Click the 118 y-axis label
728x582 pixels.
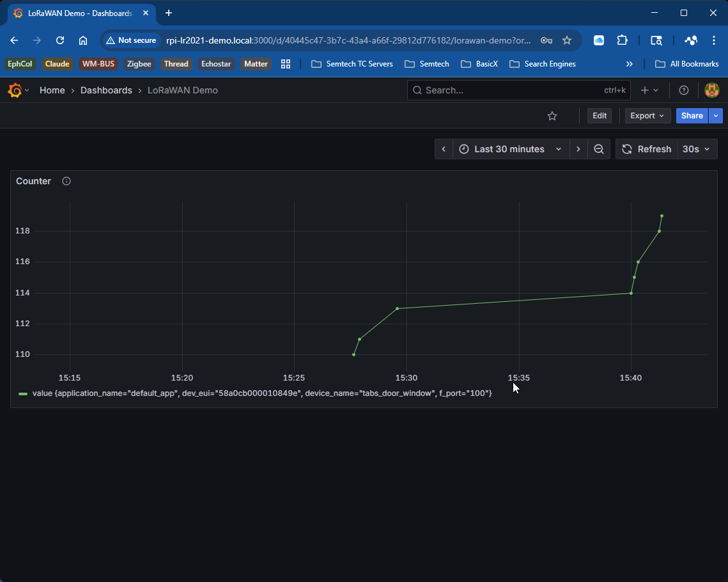pos(22,231)
